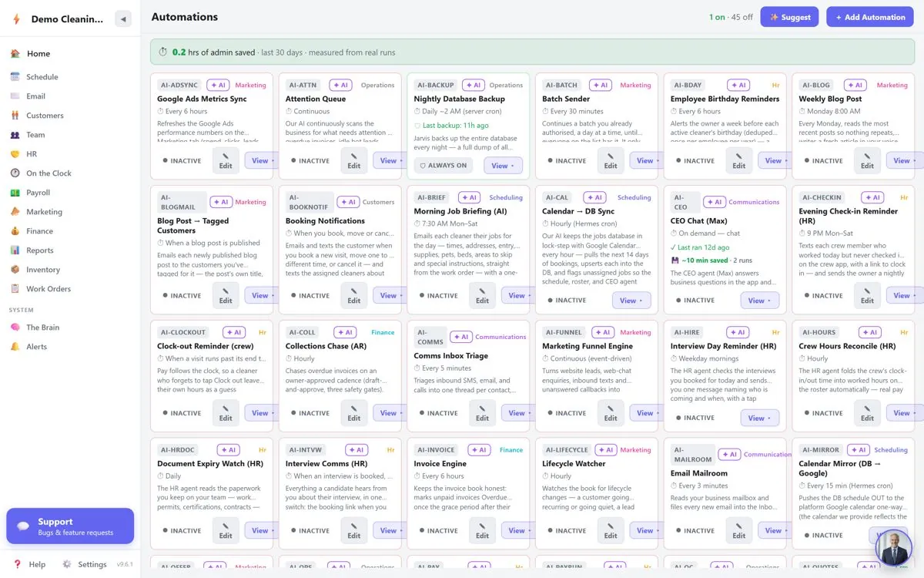This screenshot has height=578, width=924.
Task: Click The Brain icon in System section
Action: click(x=15, y=328)
